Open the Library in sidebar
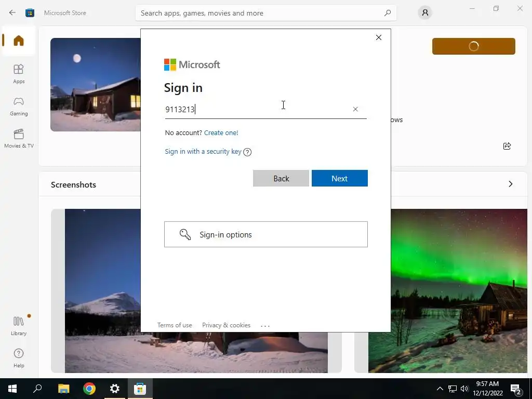This screenshot has height=399, width=532. [19, 326]
